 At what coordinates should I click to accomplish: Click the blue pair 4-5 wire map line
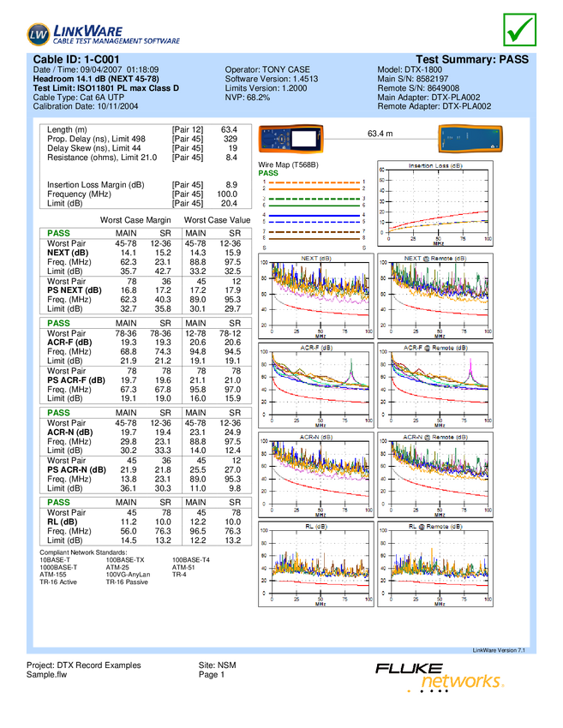click(314, 218)
